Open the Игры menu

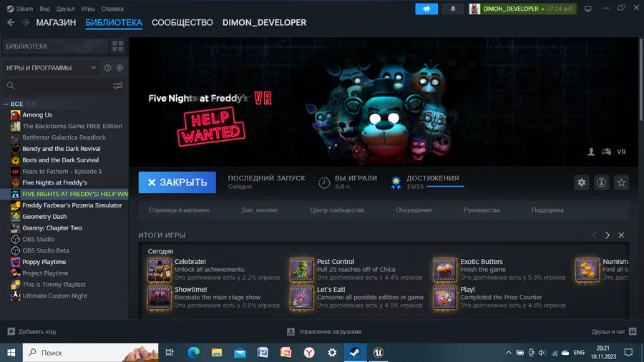point(88,9)
